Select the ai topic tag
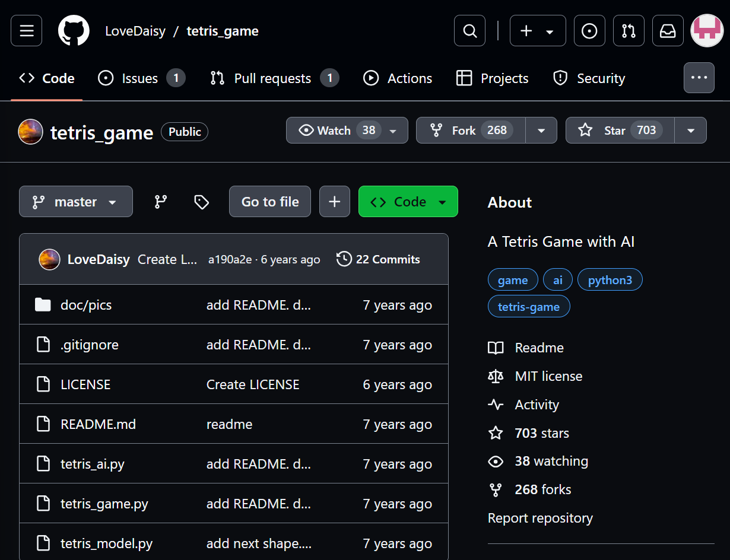730x560 pixels. tap(558, 280)
